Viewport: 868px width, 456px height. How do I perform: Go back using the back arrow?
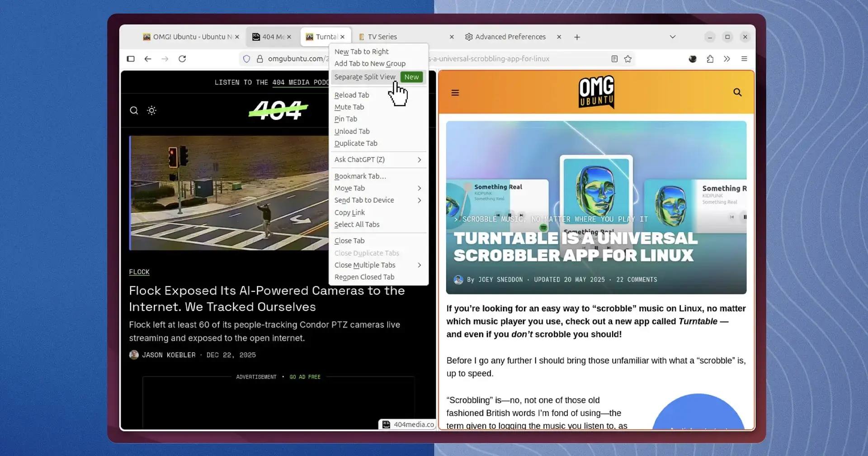coord(148,59)
